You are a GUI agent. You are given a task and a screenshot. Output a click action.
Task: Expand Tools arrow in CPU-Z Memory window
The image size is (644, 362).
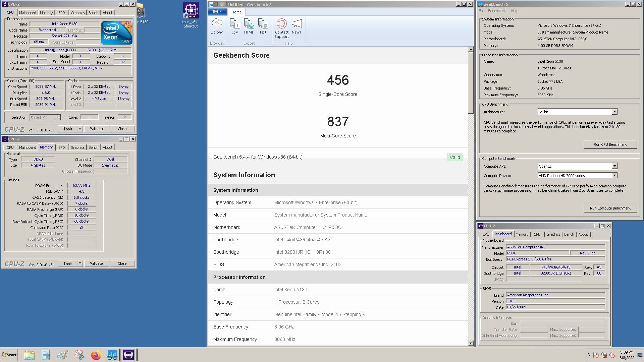[80, 263]
